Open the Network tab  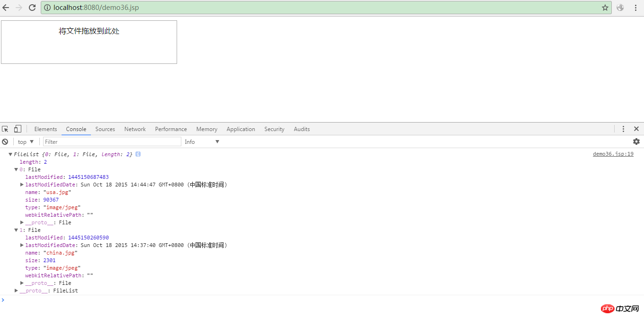click(x=135, y=129)
